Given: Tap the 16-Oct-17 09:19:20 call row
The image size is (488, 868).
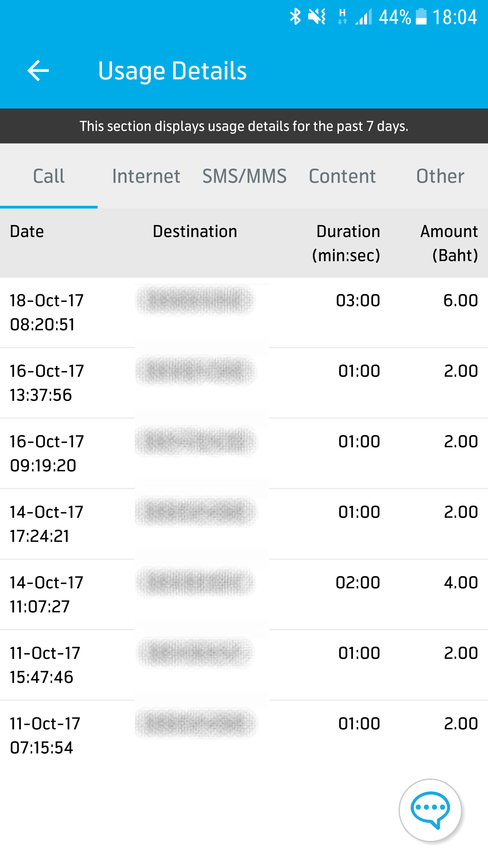Looking at the screenshot, I should click(244, 453).
